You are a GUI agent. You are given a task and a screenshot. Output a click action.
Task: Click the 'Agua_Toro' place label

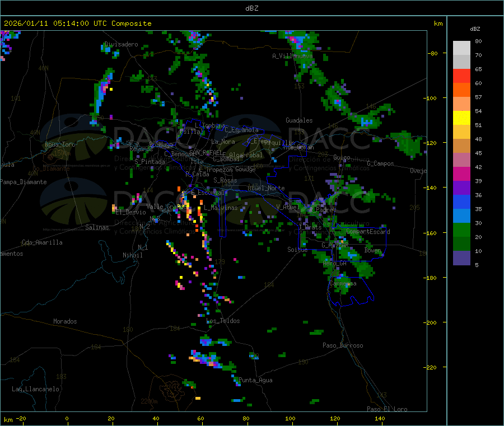coord(60,144)
